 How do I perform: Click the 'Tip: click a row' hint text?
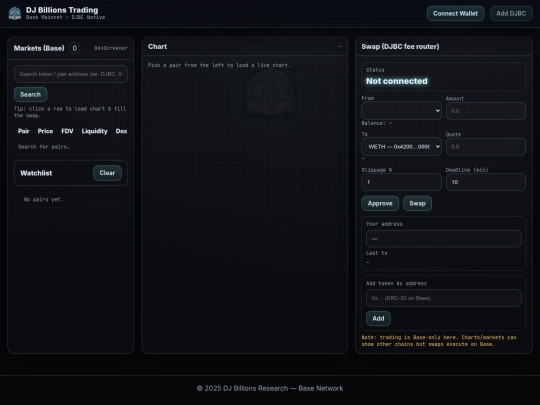pyautogui.click(x=70, y=112)
